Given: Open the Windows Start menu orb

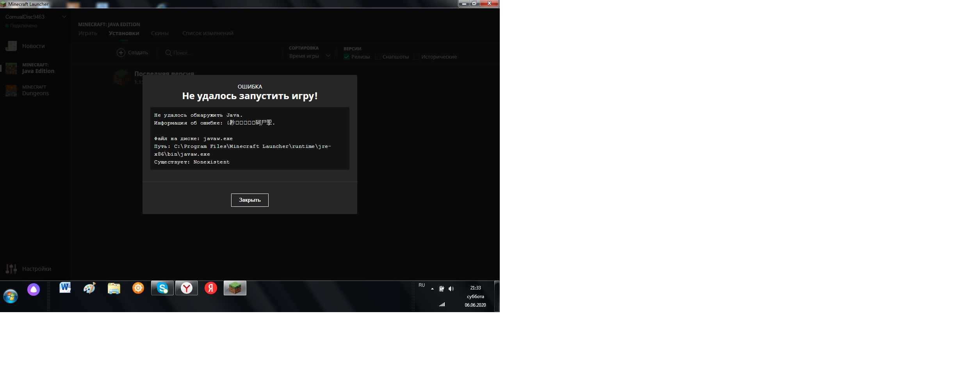Looking at the screenshot, I should click(x=11, y=297).
